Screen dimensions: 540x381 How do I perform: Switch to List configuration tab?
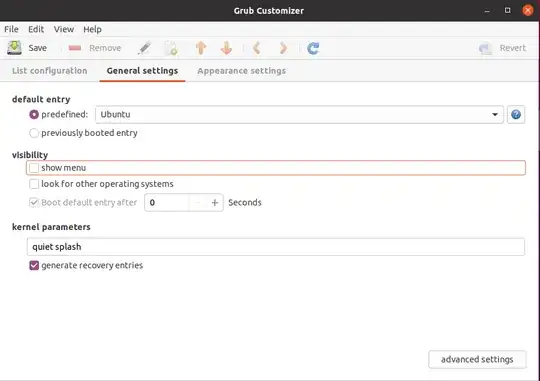[x=50, y=71]
